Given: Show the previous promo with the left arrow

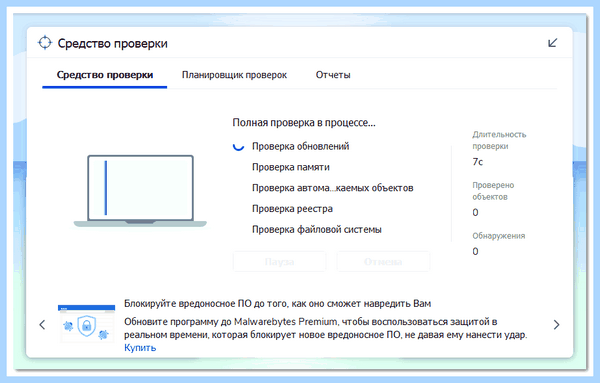Looking at the screenshot, I should coord(42,324).
